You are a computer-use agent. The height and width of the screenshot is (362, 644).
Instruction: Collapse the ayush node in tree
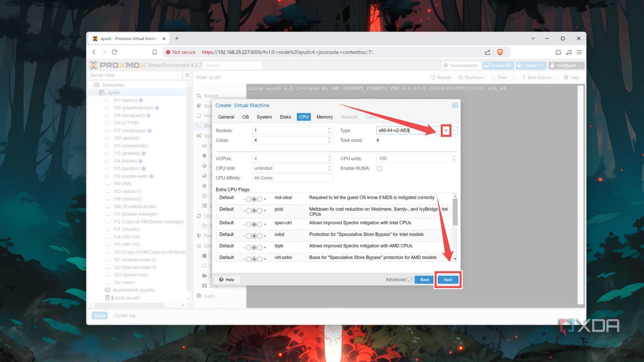point(97,92)
